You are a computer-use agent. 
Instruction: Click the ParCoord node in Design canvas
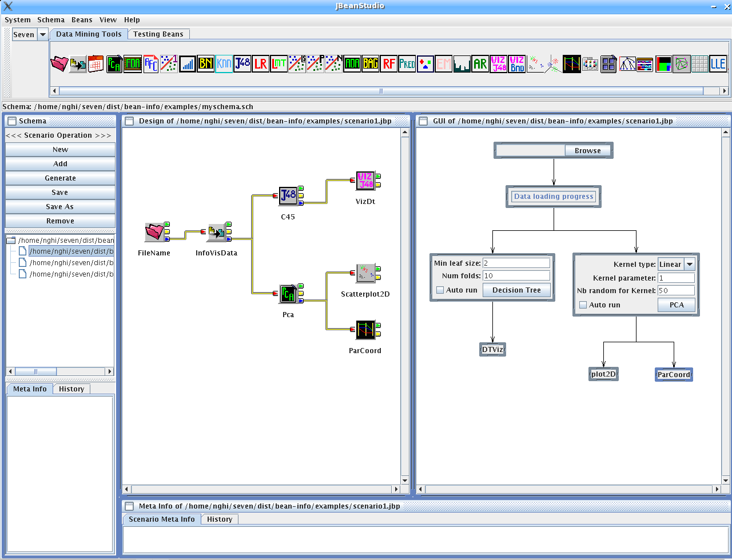(x=365, y=330)
